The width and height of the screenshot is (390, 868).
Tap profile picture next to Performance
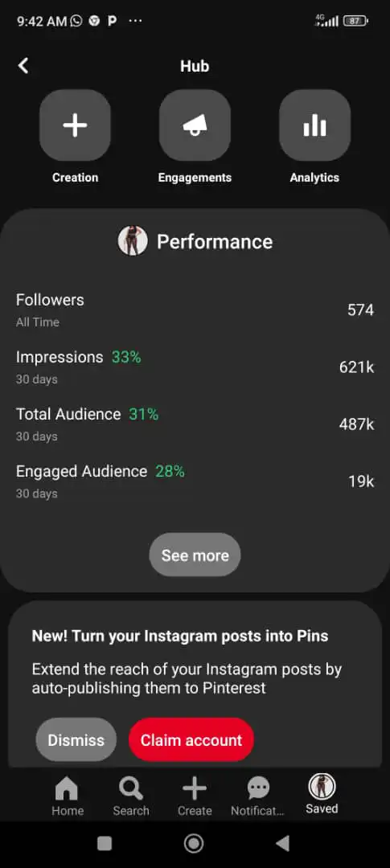click(133, 241)
